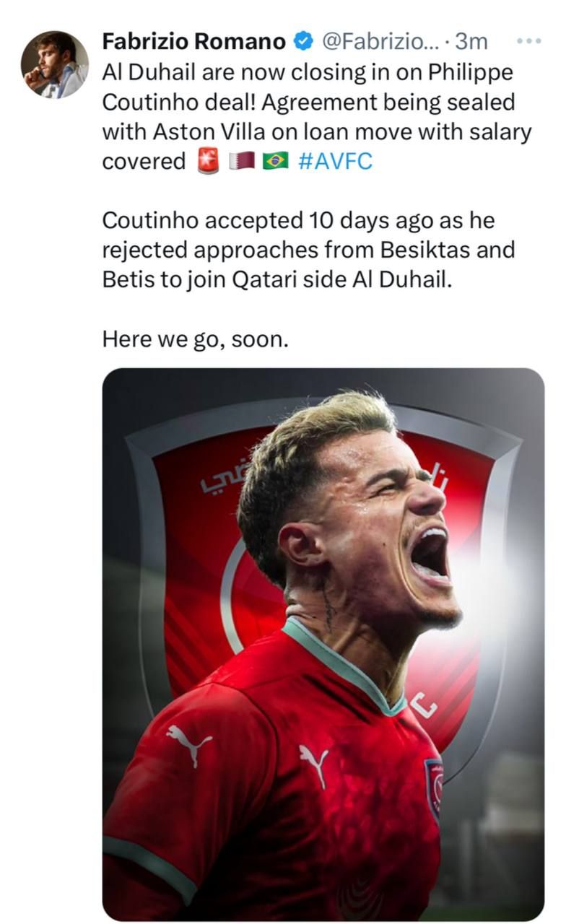Click the red siren emoji
The height and width of the screenshot is (924, 566).
(208, 161)
